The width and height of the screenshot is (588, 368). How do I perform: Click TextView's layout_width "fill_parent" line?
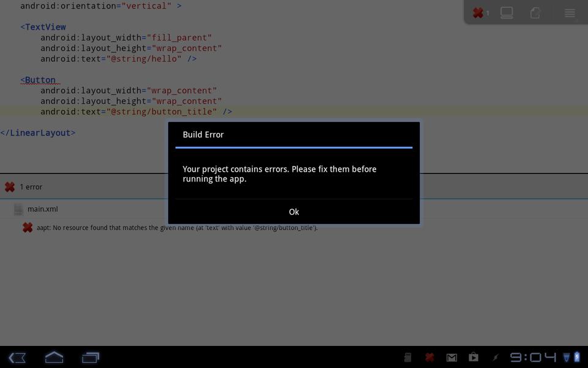[126, 37]
